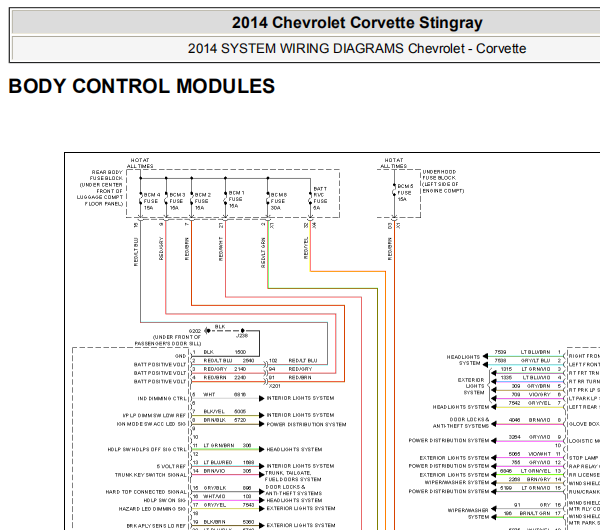
Task: Click the 'BODY CONTROL MODULES' heading
Action: (142, 86)
